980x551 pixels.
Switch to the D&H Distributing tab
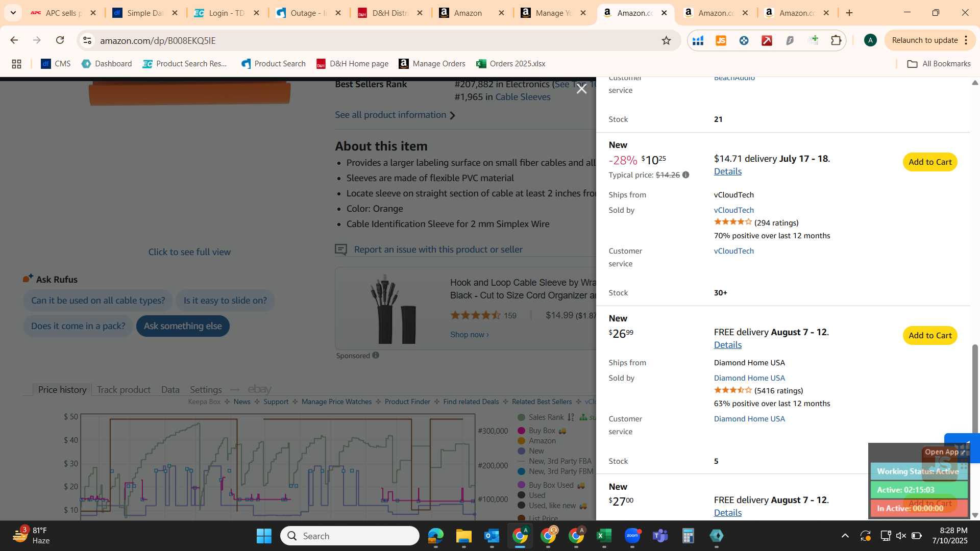(x=390, y=13)
